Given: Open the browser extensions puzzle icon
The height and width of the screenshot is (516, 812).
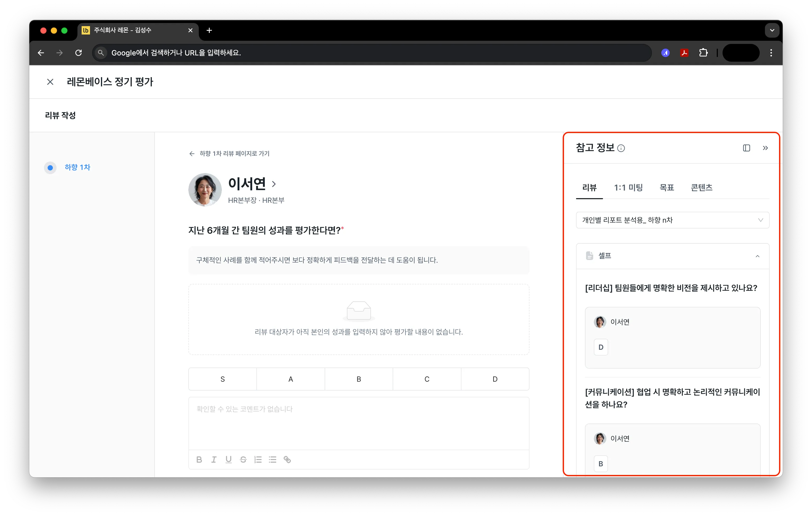Looking at the screenshot, I should click(x=703, y=53).
